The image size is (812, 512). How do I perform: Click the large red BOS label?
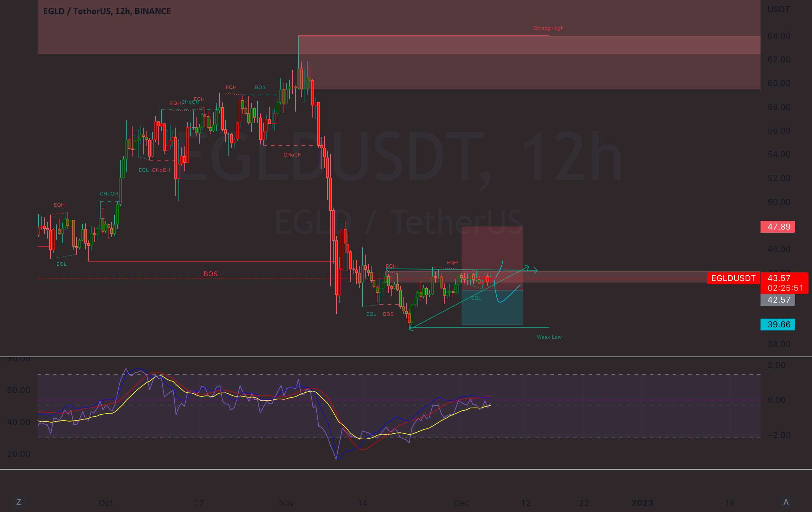tap(210, 274)
